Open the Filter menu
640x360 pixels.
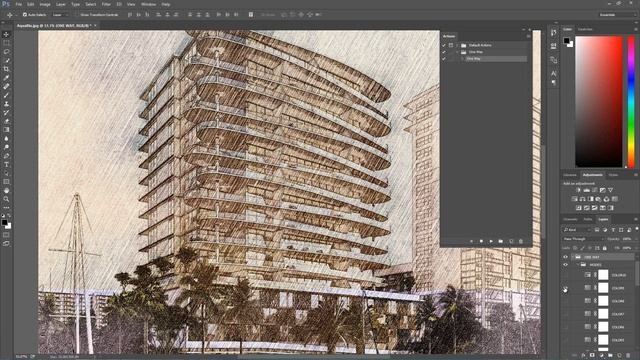coord(106,4)
